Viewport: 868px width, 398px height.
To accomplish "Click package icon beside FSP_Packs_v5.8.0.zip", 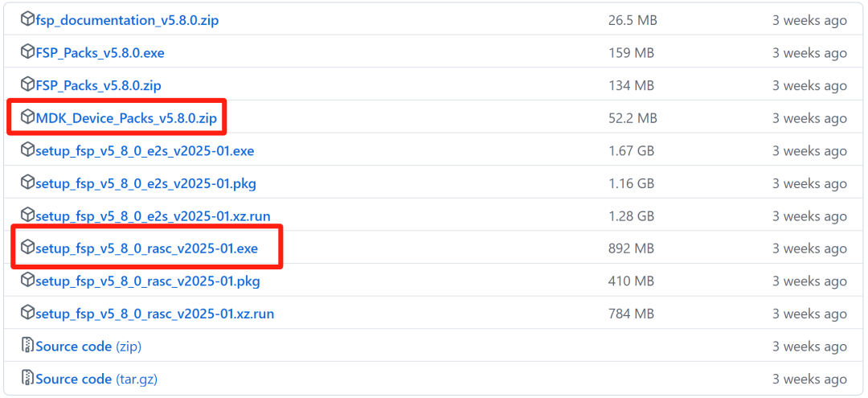I will point(28,84).
